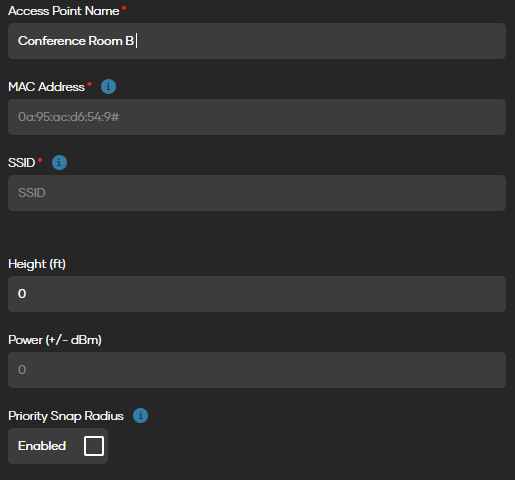Show info for Priority Snap Radius
The width and height of the screenshot is (515, 480).
(140, 416)
